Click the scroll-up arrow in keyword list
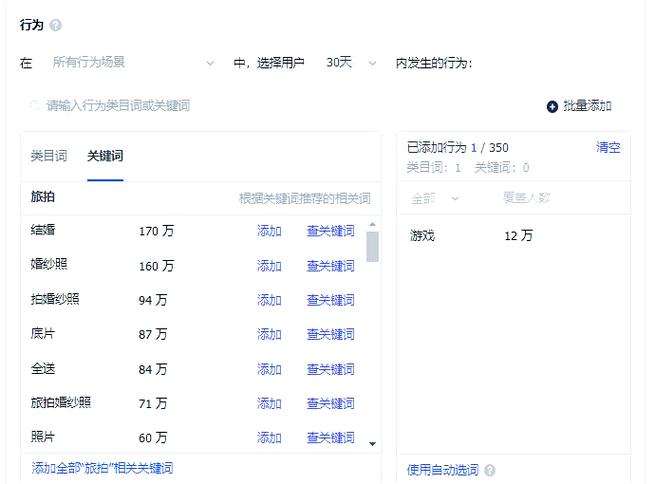The height and width of the screenshot is (484, 655). point(373,225)
